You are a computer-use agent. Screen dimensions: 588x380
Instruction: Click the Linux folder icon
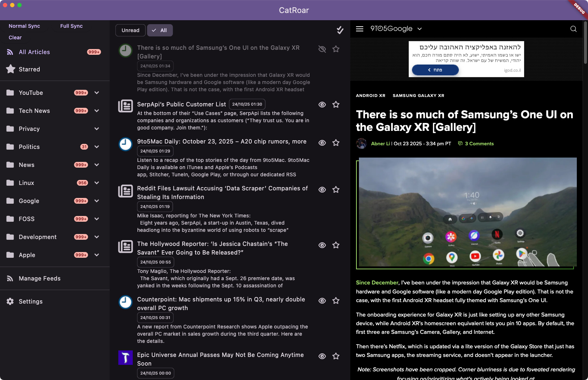pyautogui.click(x=10, y=183)
